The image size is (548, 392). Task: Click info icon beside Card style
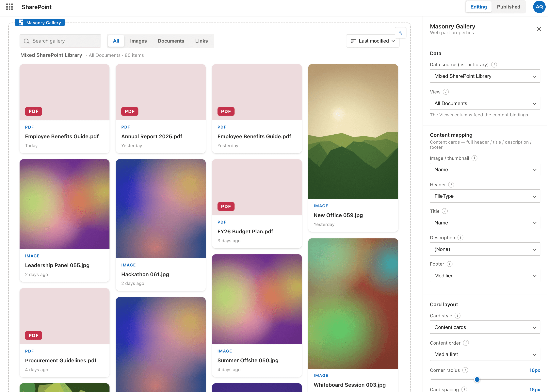457,316
